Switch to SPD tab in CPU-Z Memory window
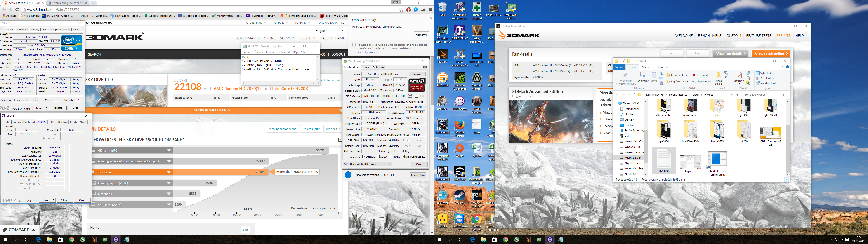Screen dimensions: 868x244 [x=52, y=122]
